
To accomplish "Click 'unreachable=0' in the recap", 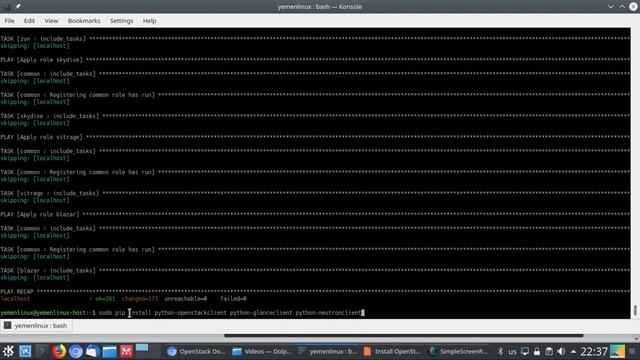I will coord(185,299).
